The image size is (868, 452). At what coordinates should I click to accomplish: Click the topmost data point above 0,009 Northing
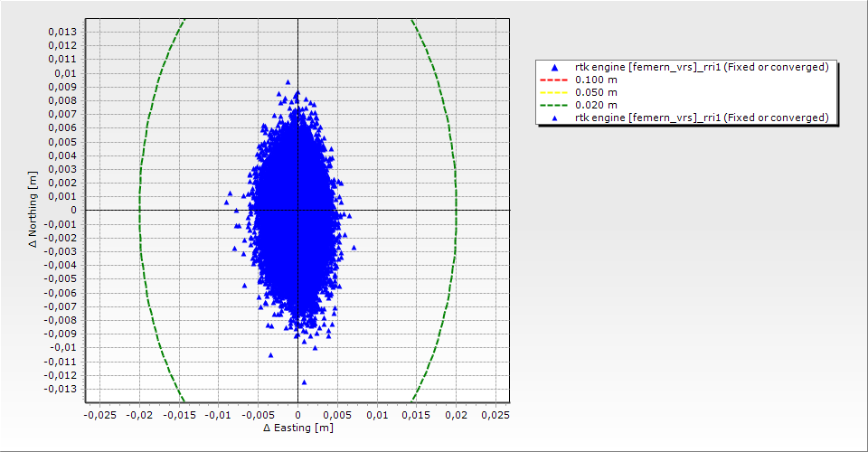click(288, 81)
